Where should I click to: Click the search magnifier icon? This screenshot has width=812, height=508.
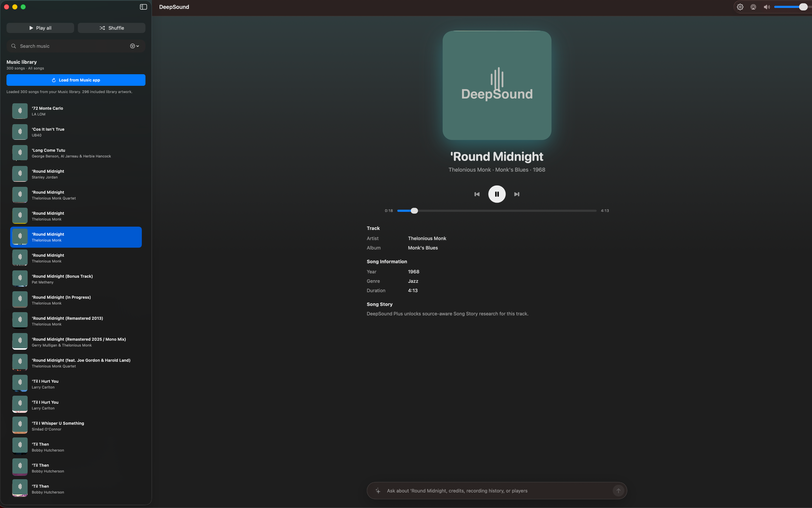(14, 46)
